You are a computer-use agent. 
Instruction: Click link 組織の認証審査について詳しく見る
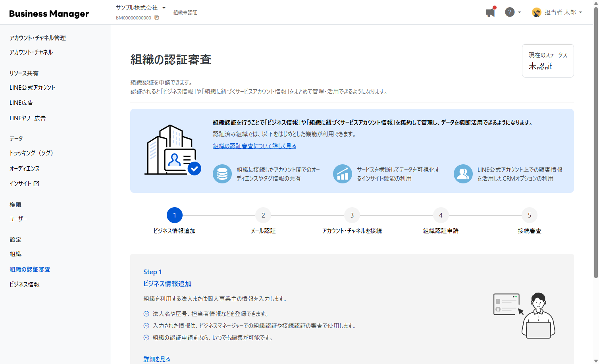pos(254,146)
